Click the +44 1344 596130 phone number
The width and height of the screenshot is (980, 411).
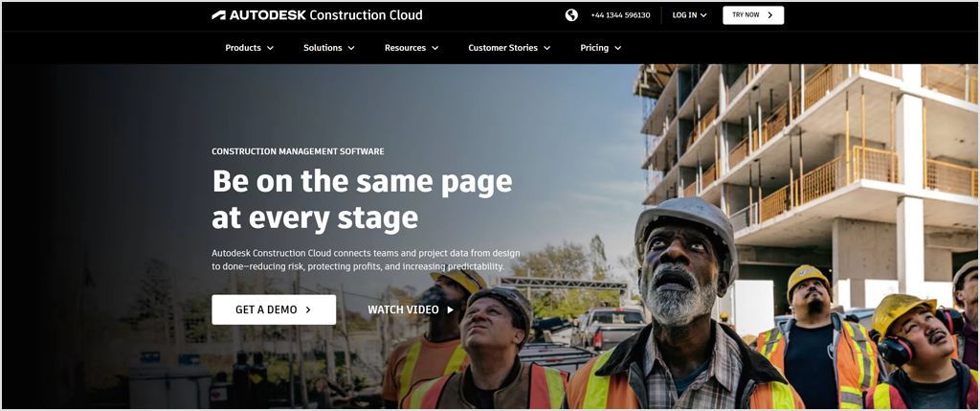(620, 15)
